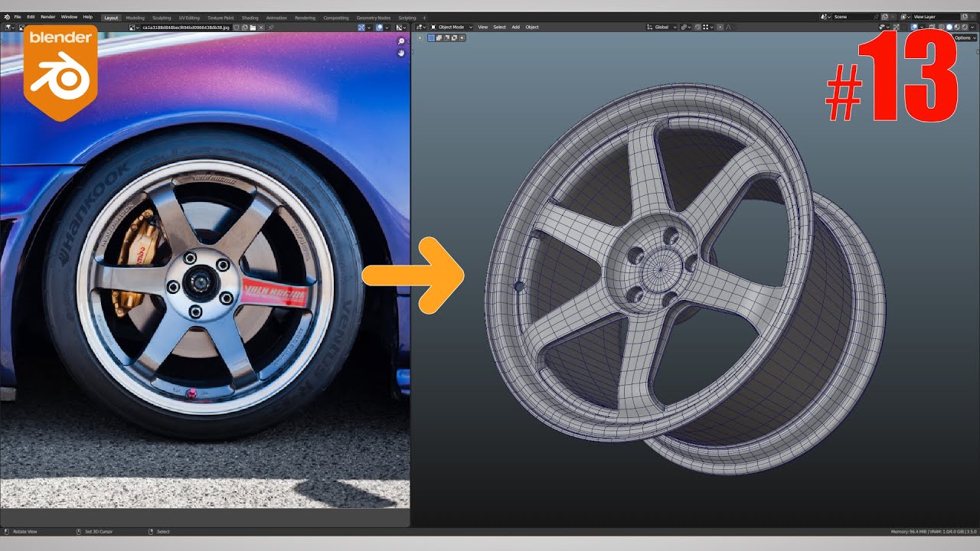Viewport: 980px width, 551px height.
Task: Open viewport object type visibility dropdown
Action: tap(884, 27)
